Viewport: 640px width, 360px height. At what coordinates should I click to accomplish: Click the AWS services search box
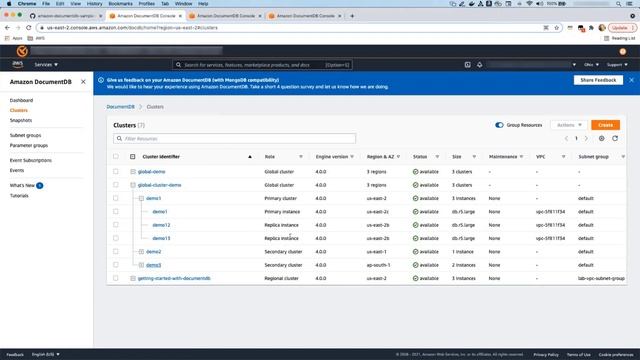262,64
